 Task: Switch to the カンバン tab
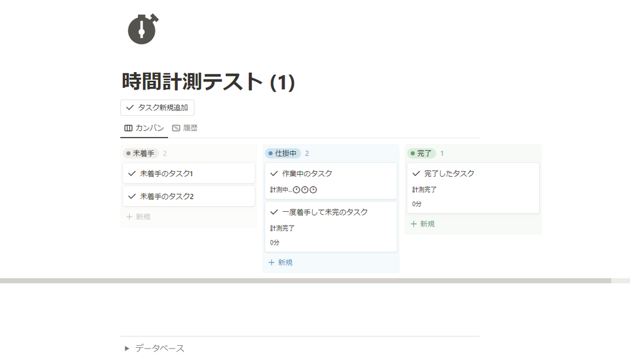click(144, 128)
